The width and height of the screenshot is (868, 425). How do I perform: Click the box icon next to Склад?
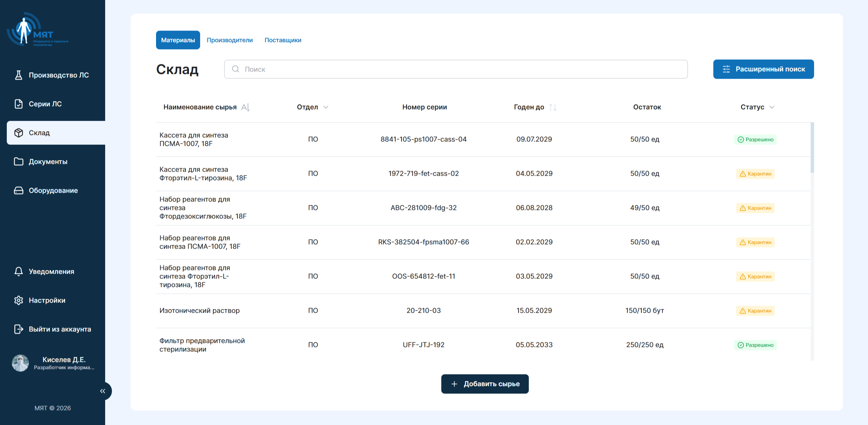tap(19, 133)
